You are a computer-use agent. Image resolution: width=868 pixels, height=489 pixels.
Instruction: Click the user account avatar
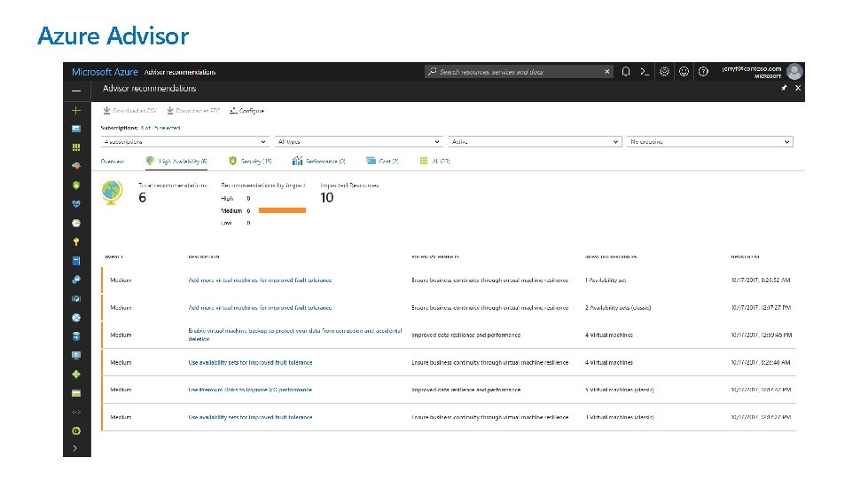pos(795,71)
